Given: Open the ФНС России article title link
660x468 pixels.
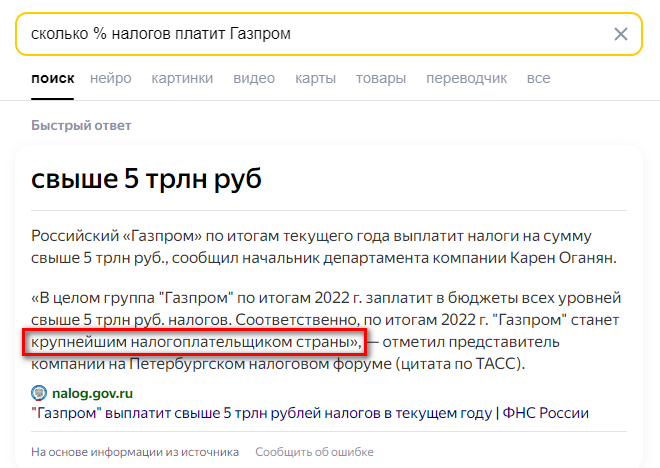Looking at the screenshot, I should coord(310,413).
